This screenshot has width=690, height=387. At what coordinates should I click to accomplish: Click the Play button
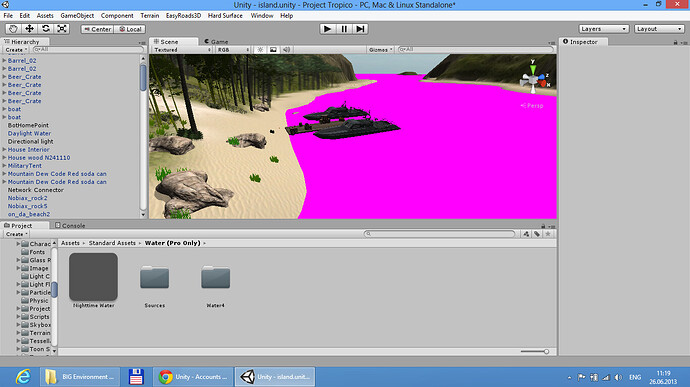pyautogui.click(x=327, y=29)
